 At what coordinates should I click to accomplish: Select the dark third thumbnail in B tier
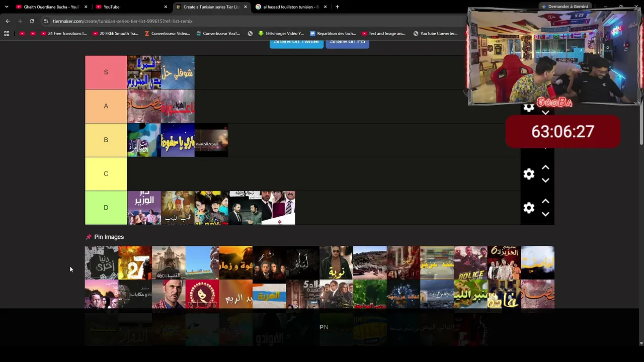(211, 140)
